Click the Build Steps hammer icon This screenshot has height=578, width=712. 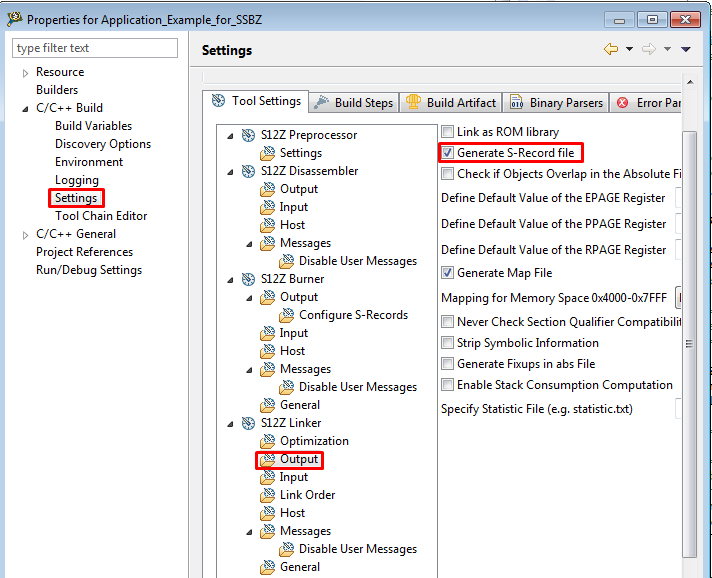(x=321, y=103)
